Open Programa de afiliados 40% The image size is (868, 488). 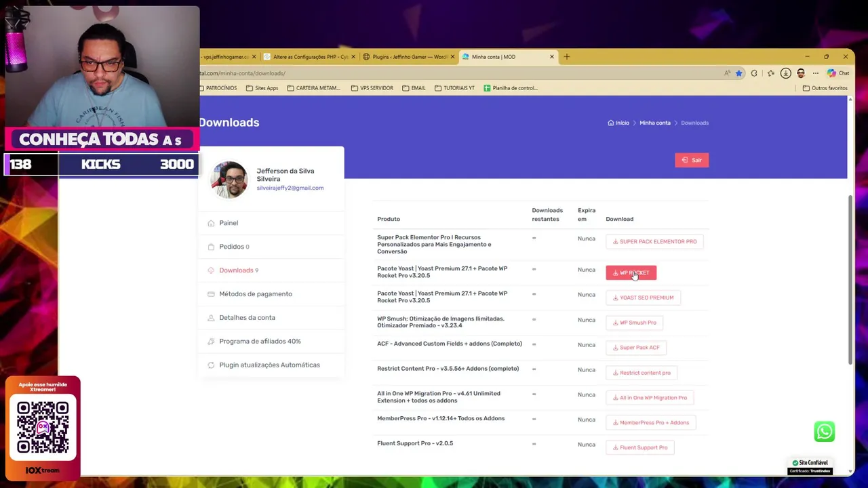click(260, 342)
